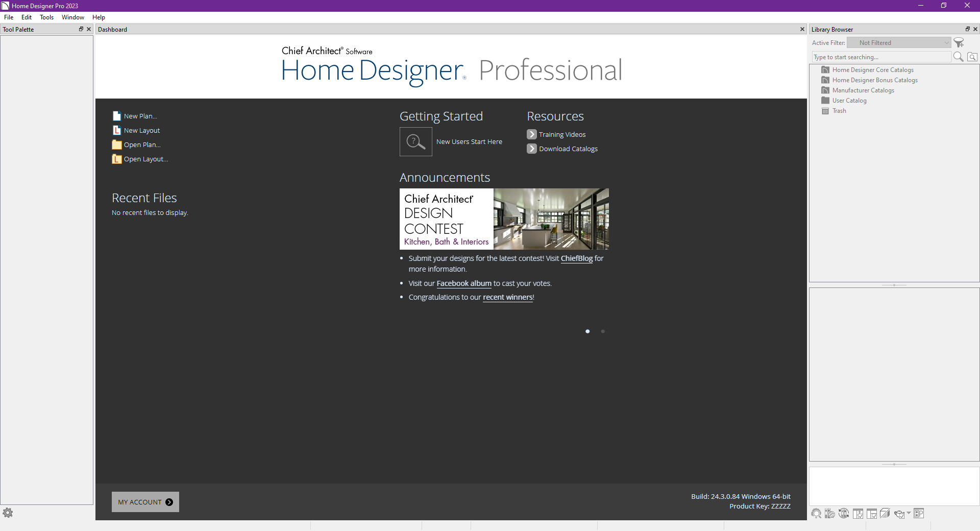Click the New Plan document icon

click(x=117, y=116)
